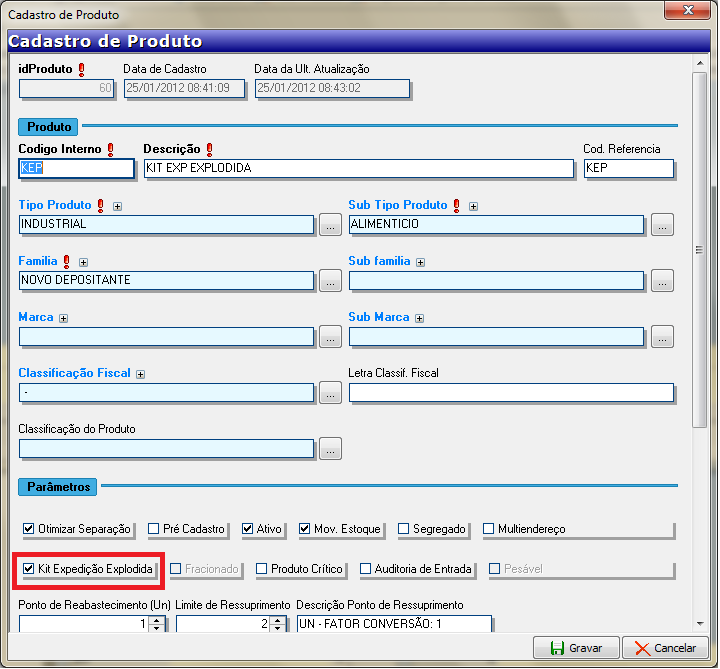
Task: Toggle Mov. Estoque checkbox
Action: click(x=304, y=529)
